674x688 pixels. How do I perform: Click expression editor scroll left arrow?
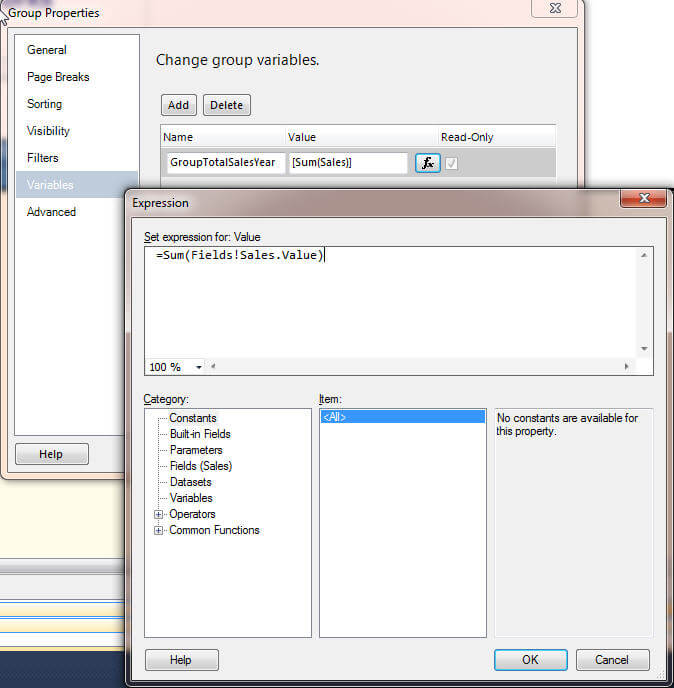(213, 366)
